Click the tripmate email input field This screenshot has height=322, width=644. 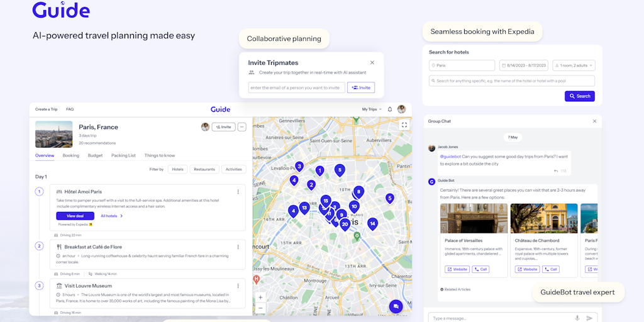296,88
